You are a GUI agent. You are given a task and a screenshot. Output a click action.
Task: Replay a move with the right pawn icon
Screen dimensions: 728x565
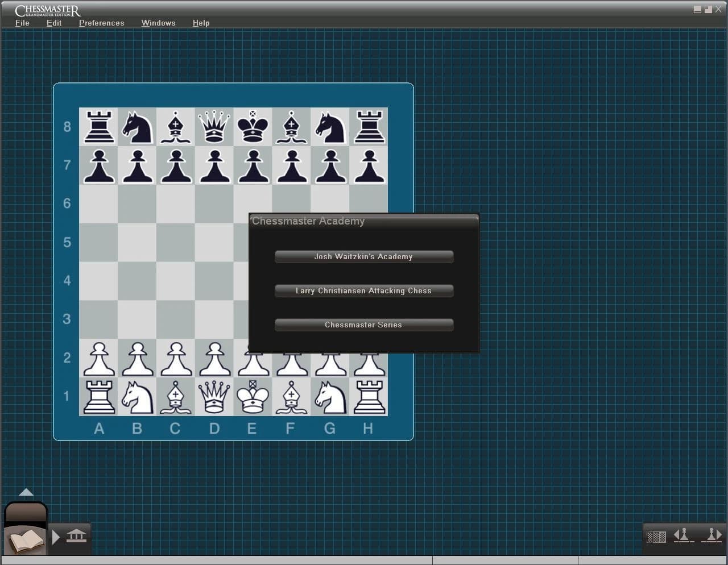point(712,535)
